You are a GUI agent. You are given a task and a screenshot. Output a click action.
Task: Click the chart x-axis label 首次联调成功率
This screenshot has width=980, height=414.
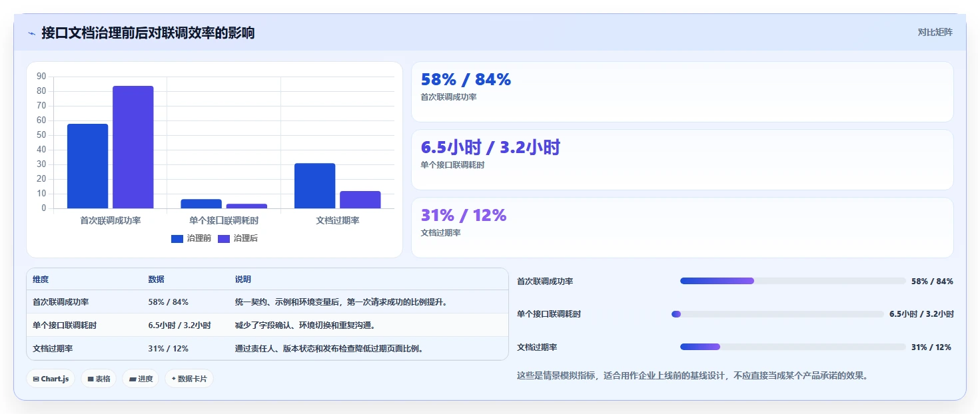click(110, 220)
